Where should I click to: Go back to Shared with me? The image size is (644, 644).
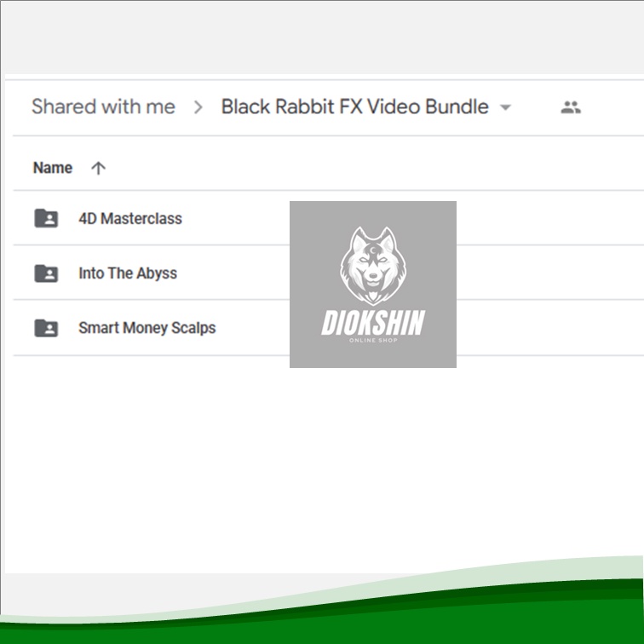(104, 106)
